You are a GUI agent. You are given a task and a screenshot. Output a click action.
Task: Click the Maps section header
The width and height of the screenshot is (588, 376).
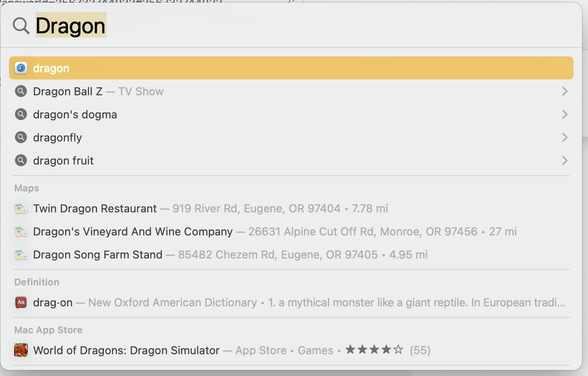tap(27, 188)
